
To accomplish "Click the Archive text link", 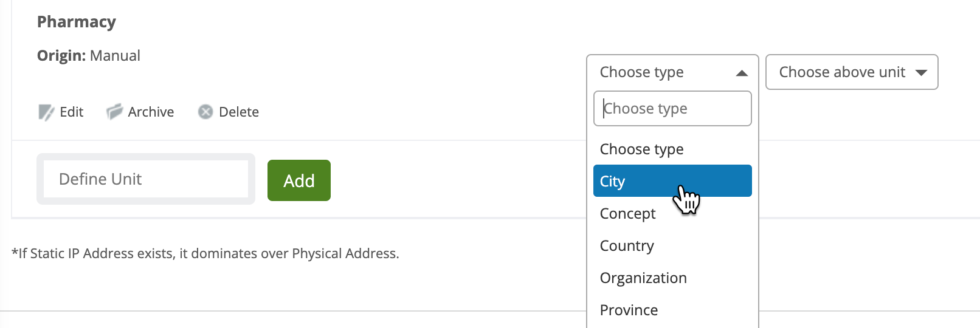I will point(151,112).
